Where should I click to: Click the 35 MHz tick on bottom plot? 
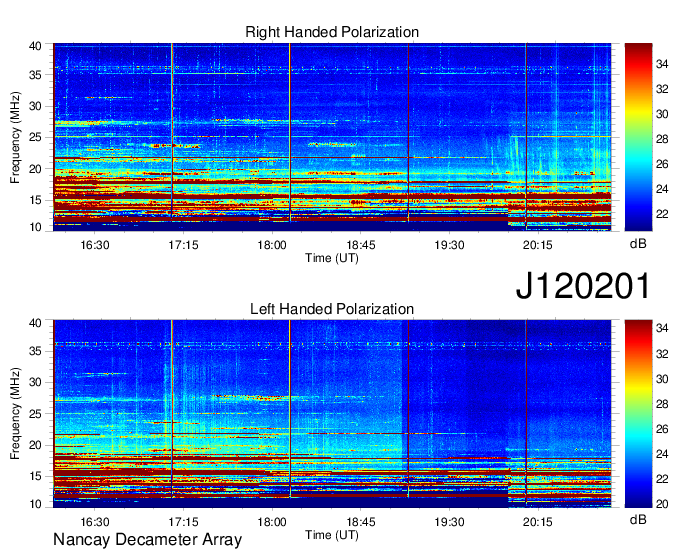pyautogui.click(x=36, y=351)
